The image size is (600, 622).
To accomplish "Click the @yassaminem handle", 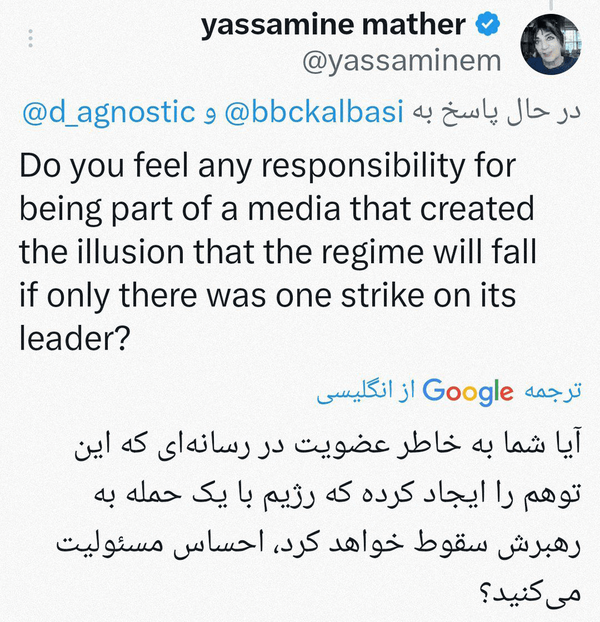I will pos(400,61).
